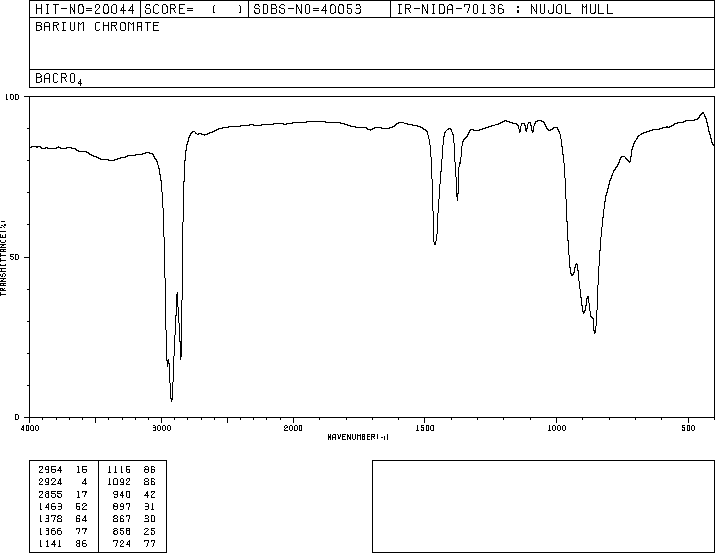Select transmittance value 16 in 2964 row
Image resolution: width=715 pixels, height=553 pixels.
tap(82, 469)
